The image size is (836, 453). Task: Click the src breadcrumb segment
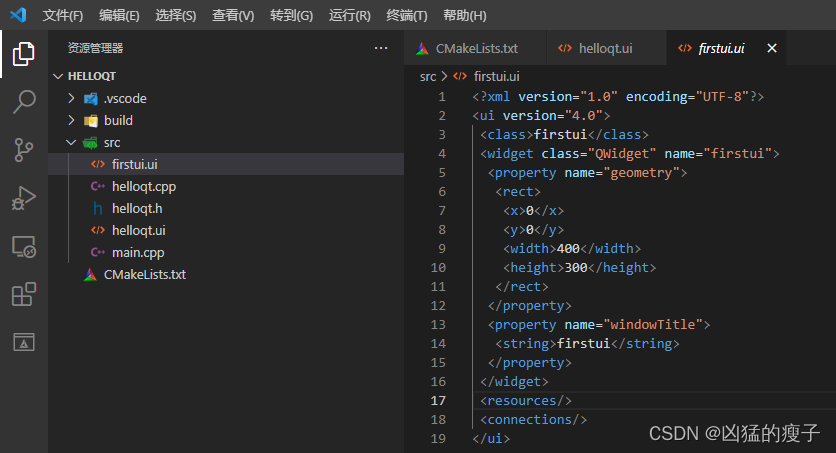pyautogui.click(x=428, y=77)
